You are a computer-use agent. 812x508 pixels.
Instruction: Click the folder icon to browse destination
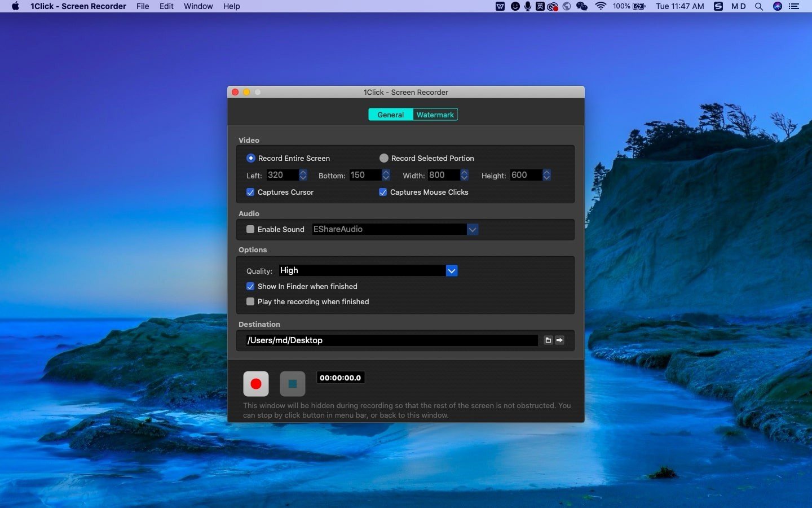548,340
